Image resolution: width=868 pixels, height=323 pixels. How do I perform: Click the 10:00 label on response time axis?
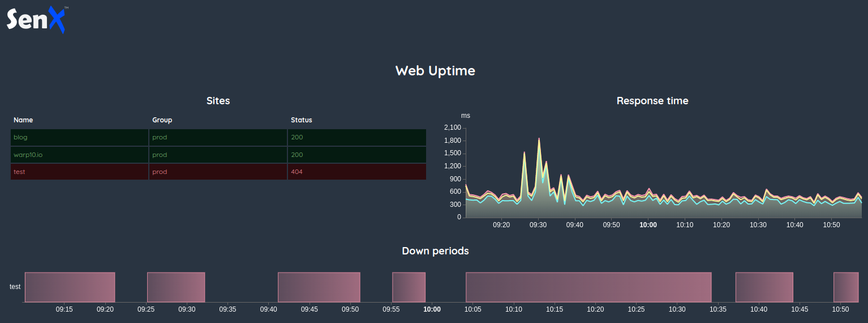point(648,225)
